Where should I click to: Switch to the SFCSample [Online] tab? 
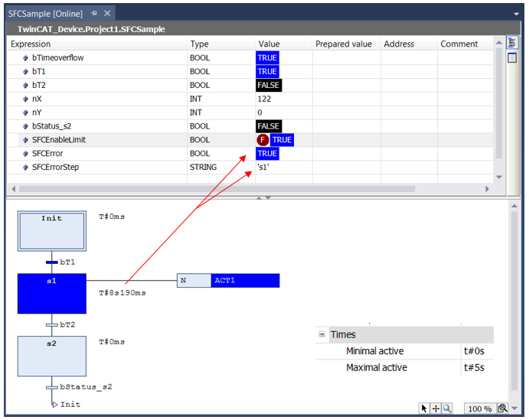pyautogui.click(x=45, y=14)
